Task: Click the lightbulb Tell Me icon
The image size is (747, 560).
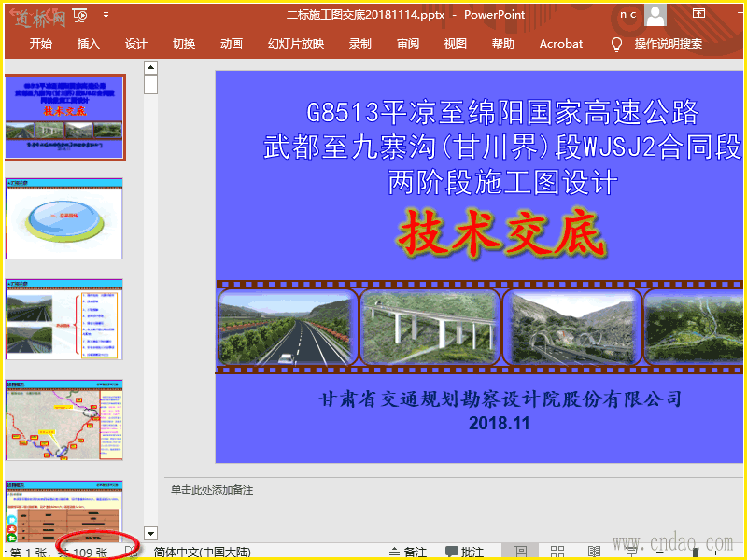Action: click(x=616, y=44)
